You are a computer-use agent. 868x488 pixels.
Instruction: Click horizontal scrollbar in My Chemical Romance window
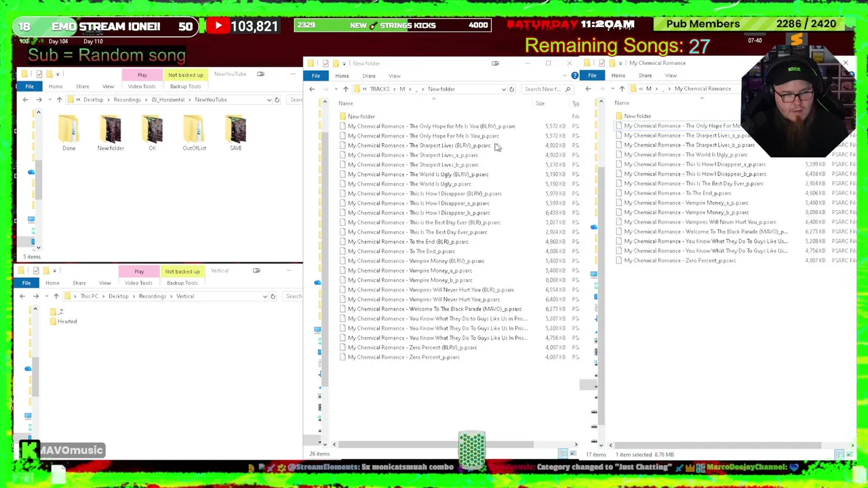719,445
